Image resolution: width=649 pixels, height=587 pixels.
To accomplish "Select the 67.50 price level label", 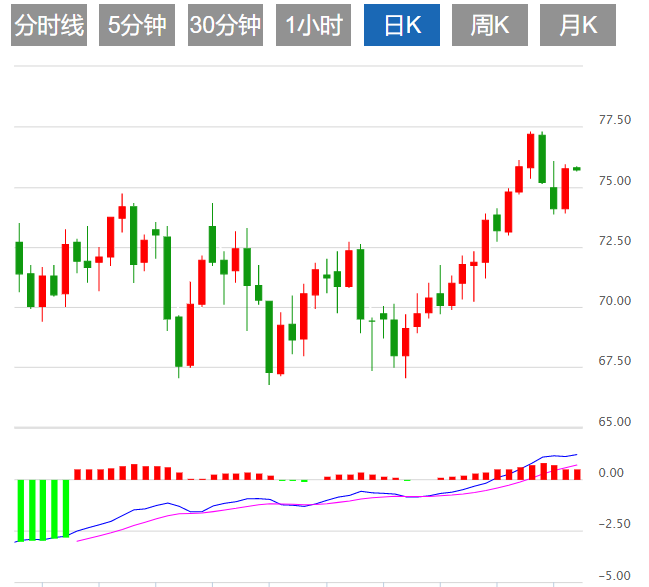I will 614,361.
